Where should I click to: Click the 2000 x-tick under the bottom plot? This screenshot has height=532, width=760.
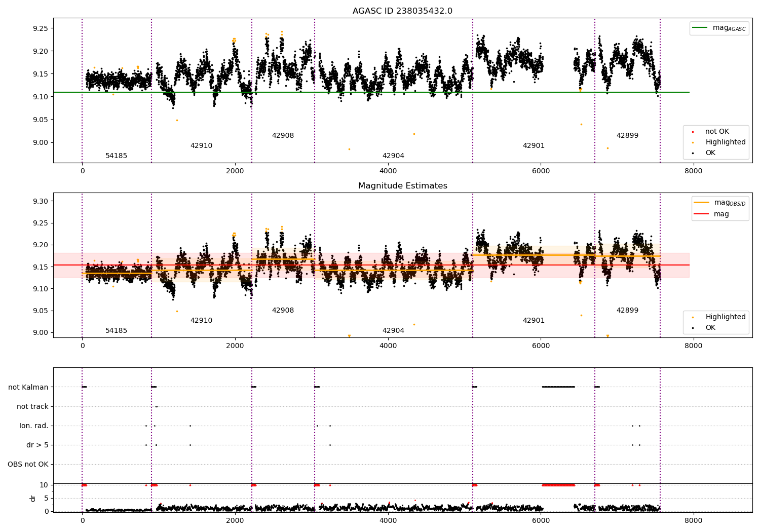click(235, 521)
